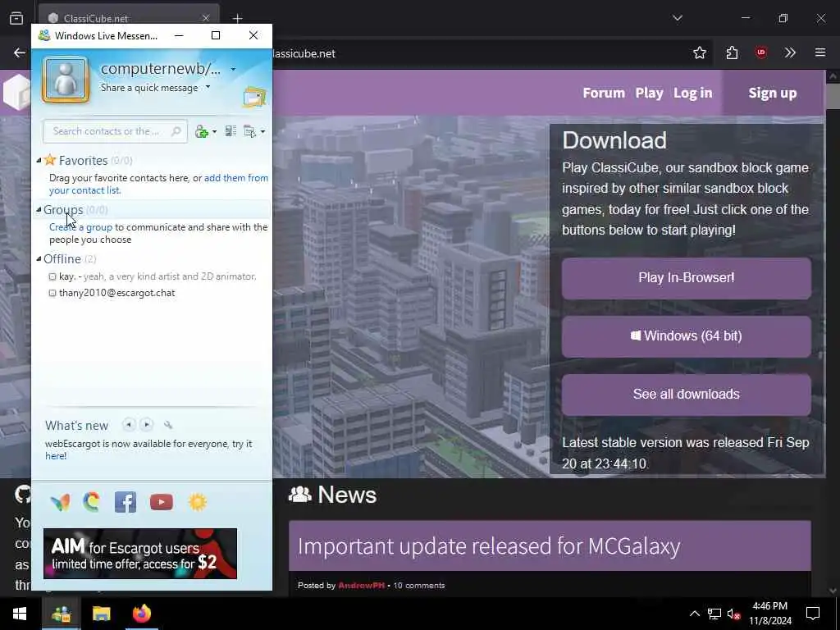
Task: Open File Explorer from the taskbar
Action: 101,614
